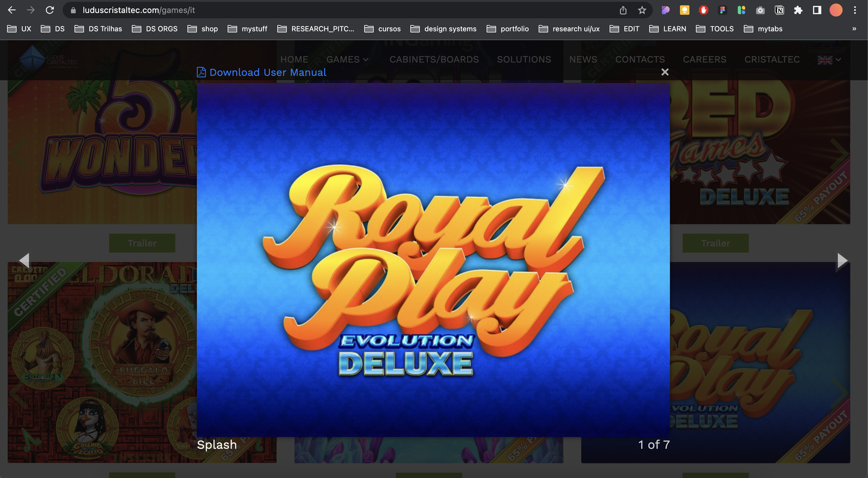
Task: Open the mytabs bookmarks folder
Action: point(763,29)
